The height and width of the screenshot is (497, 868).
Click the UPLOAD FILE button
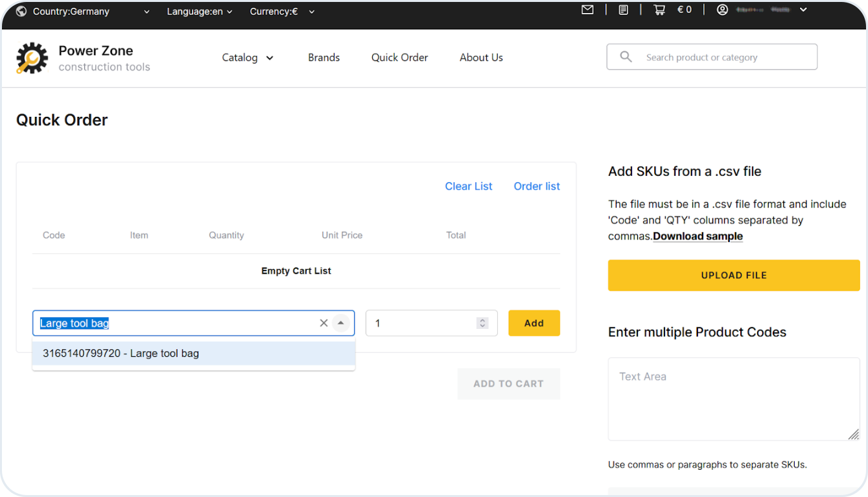tap(733, 275)
